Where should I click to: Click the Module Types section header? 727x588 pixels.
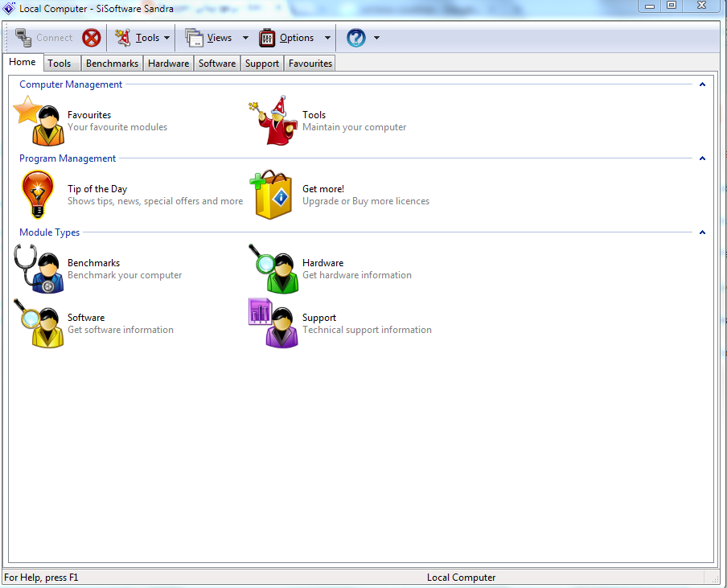[49, 232]
